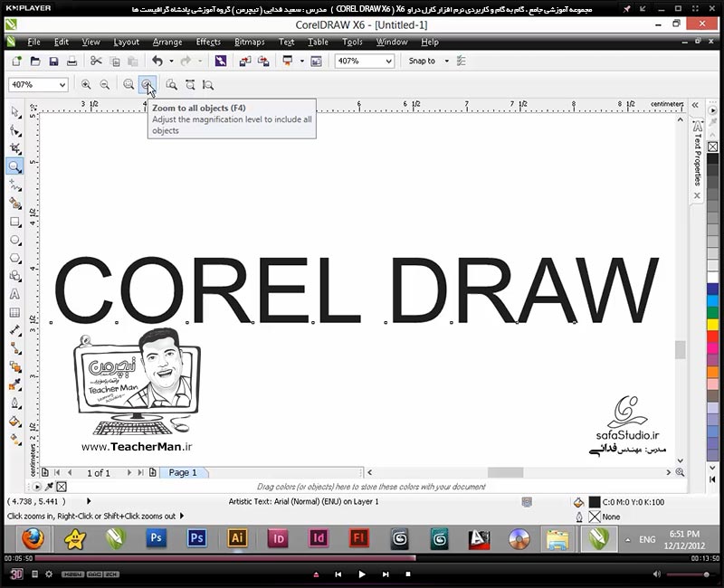
Task: Click the ENG language indicator
Action: [647, 539]
